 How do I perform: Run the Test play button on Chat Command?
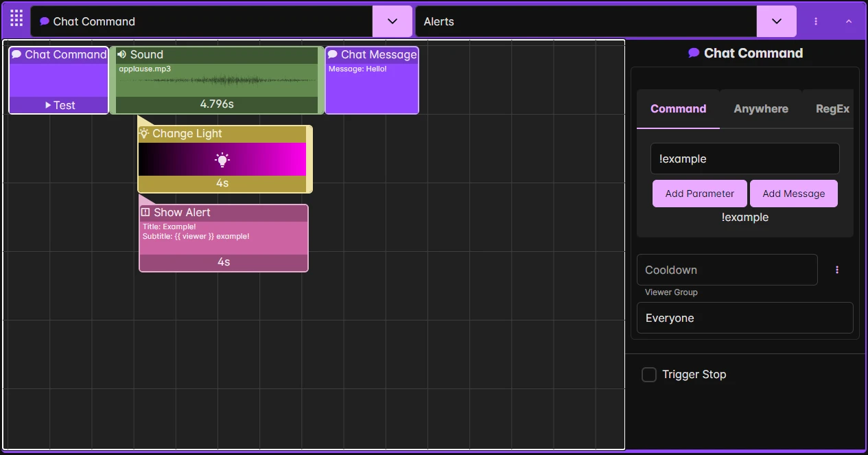coord(59,105)
